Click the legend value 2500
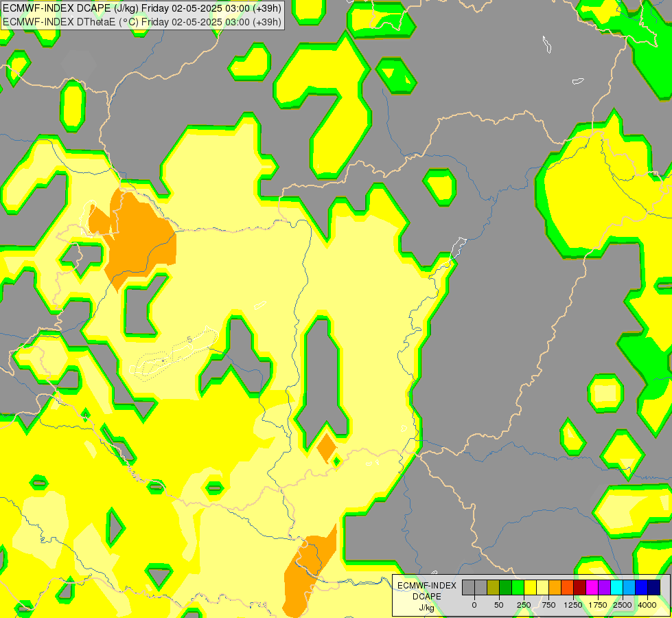This screenshot has width=672, height=618. (623, 605)
